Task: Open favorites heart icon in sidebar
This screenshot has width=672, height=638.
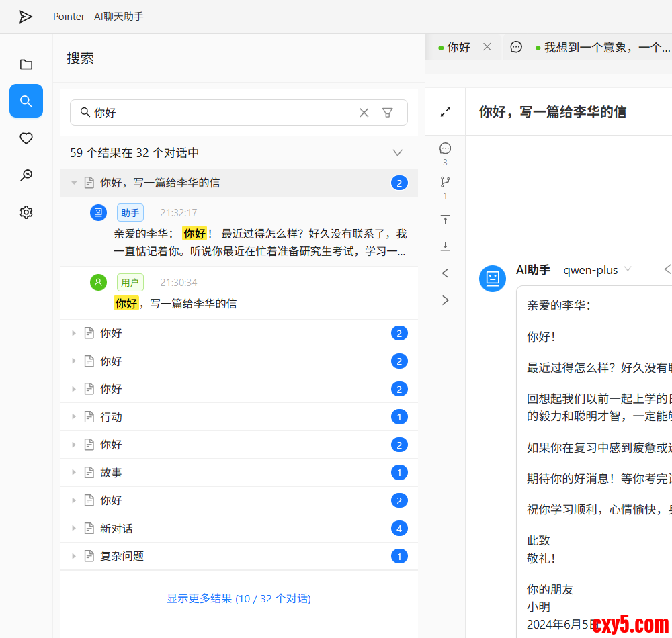Action: pos(26,138)
